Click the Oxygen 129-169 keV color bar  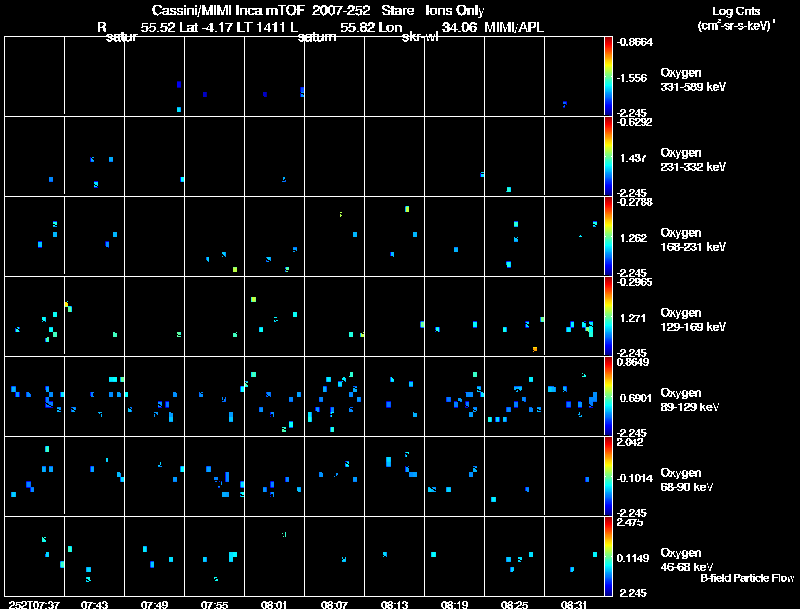[x=608, y=316]
